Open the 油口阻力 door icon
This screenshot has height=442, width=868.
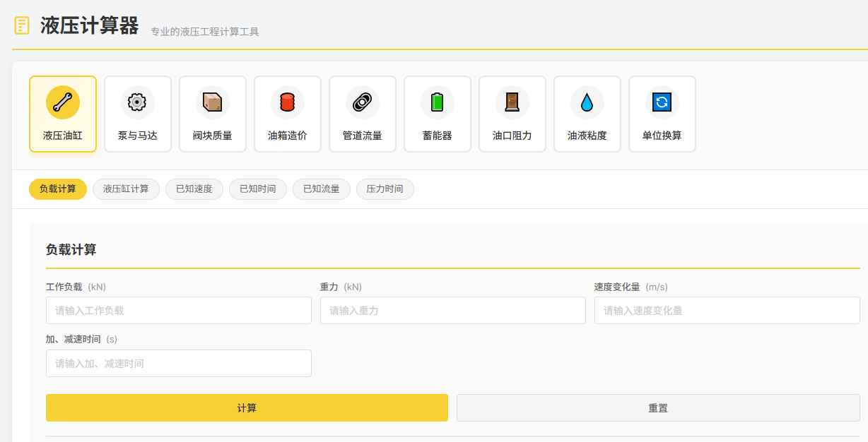click(x=512, y=102)
